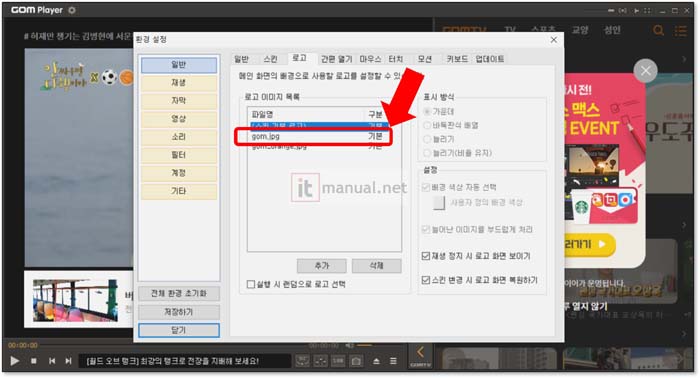The image size is (700, 378).
Task: Click the 저장하기 button
Action: [x=179, y=312]
